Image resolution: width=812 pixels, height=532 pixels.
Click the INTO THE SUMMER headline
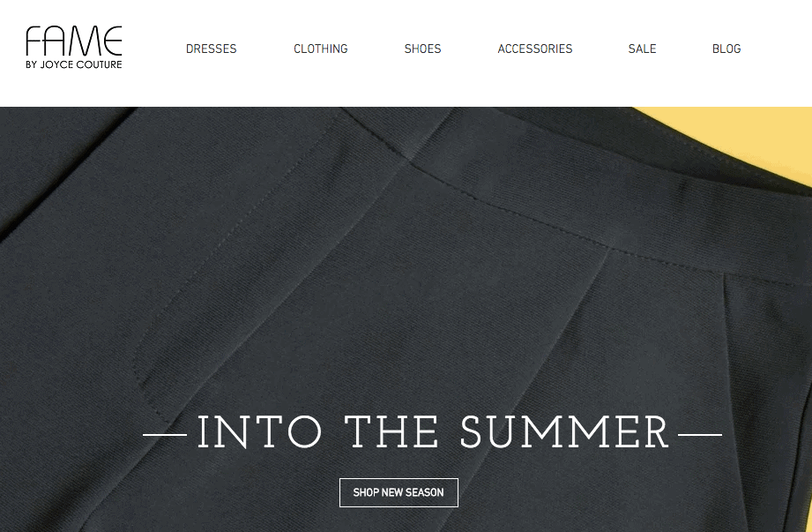pyautogui.click(x=433, y=432)
